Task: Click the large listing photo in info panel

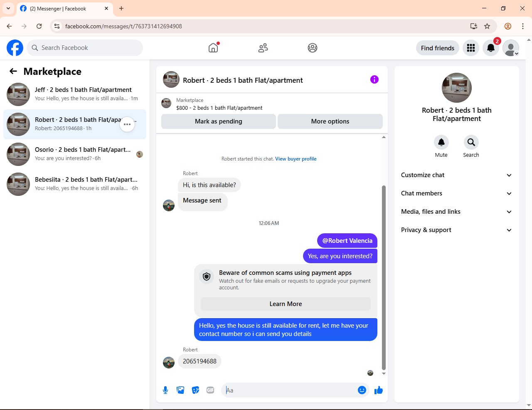Action: (x=457, y=88)
